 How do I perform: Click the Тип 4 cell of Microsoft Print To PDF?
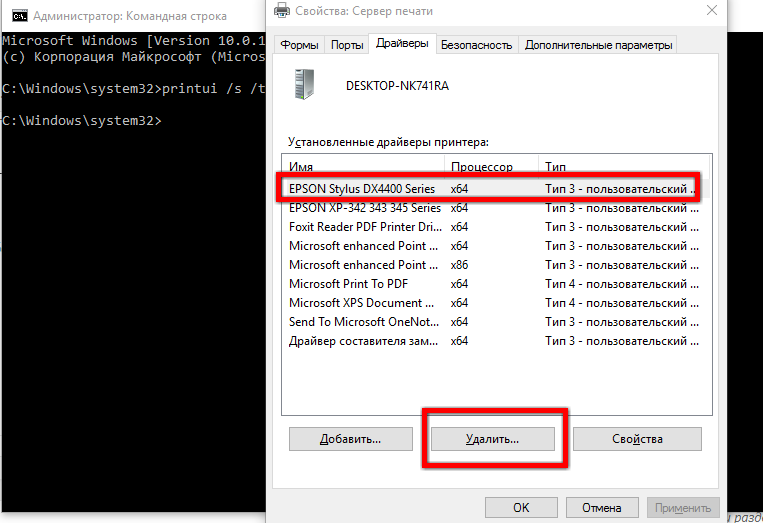(x=622, y=284)
